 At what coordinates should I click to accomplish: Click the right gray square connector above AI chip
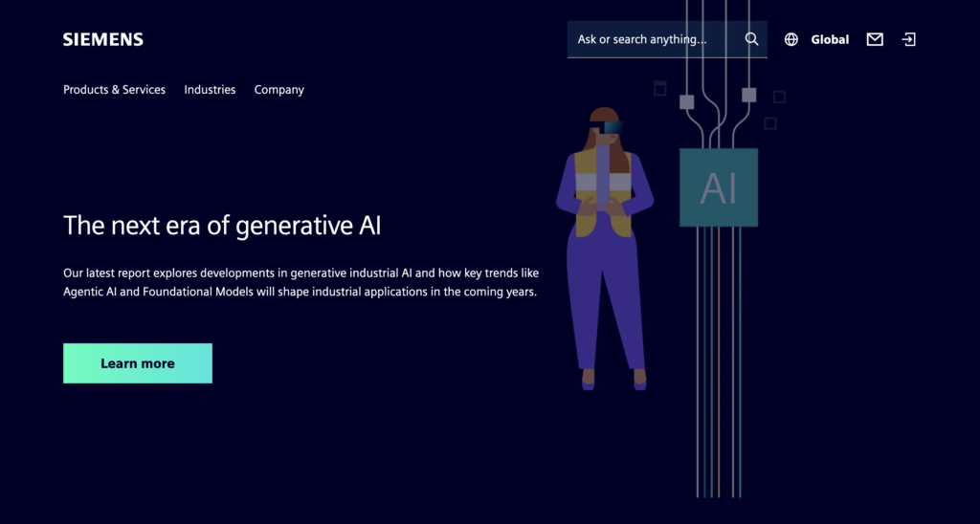click(x=748, y=95)
